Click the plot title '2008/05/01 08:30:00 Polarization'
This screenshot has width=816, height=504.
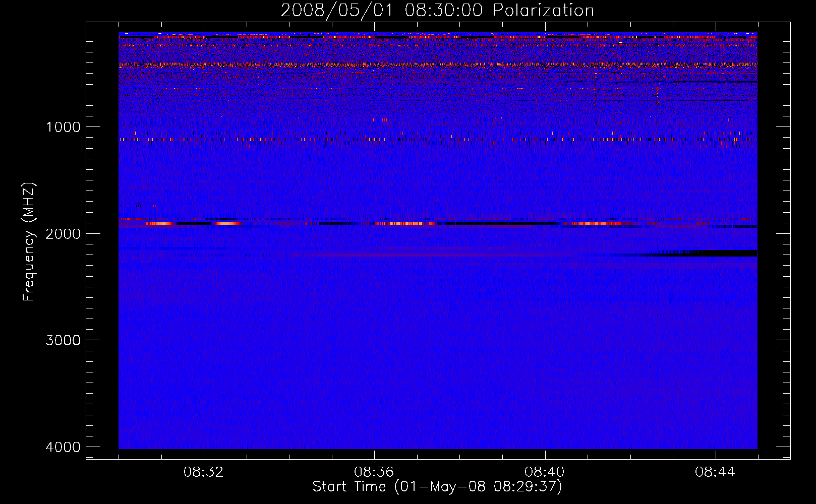(x=437, y=11)
